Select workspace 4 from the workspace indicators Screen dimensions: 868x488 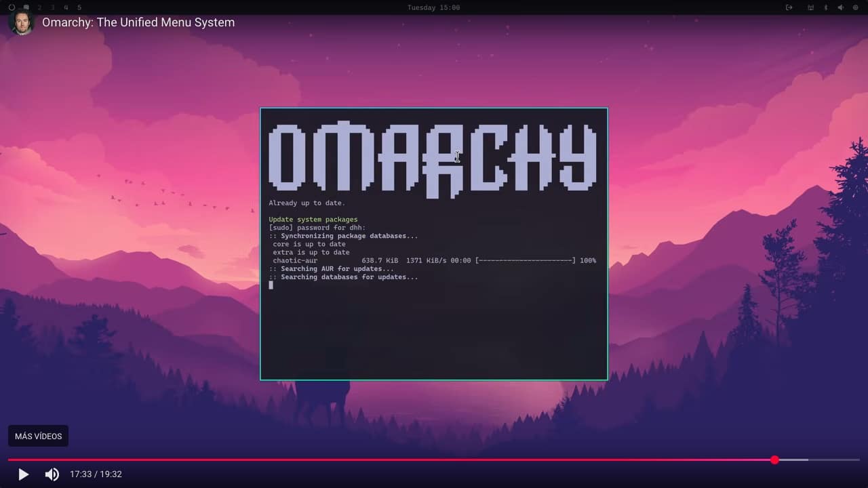click(66, 7)
